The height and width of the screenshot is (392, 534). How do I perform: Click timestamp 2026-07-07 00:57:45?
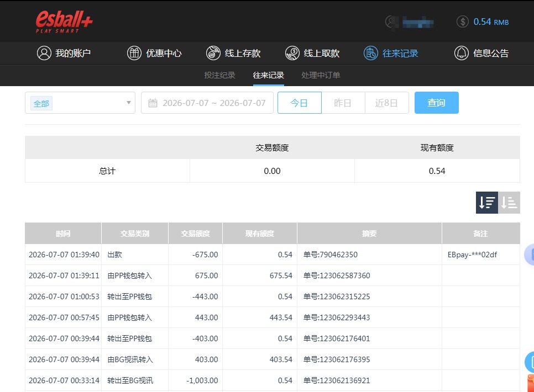coord(64,317)
